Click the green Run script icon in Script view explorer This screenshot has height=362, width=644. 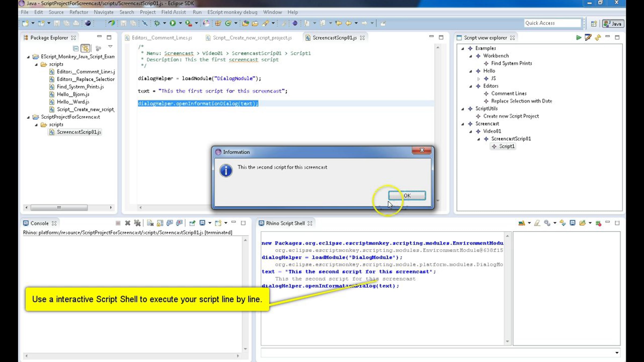tap(579, 38)
